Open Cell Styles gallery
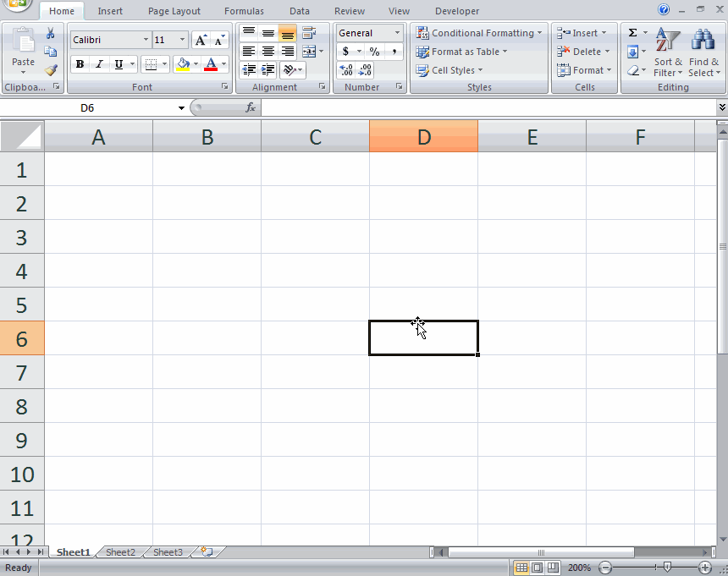The image size is (728, 576). point(449,70)
